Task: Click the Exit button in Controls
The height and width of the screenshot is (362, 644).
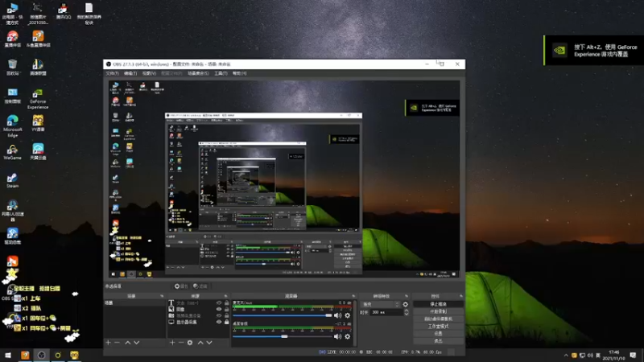Action: pos(438,340)
